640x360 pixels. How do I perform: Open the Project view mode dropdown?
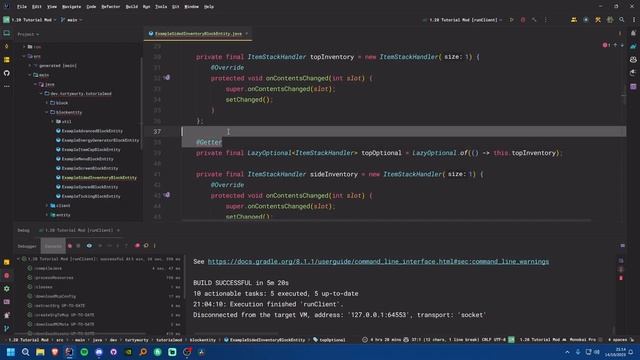point(28,34)
